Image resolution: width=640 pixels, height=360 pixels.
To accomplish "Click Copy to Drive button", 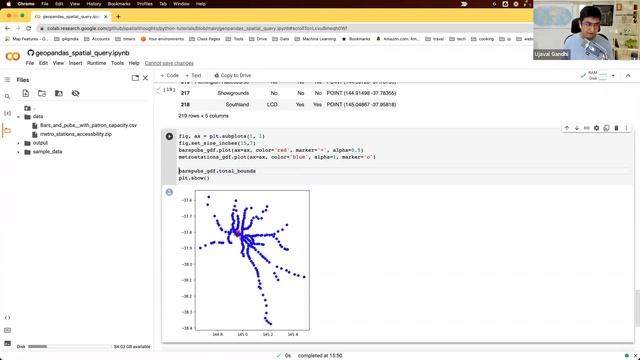I will [x=233, y=76].
